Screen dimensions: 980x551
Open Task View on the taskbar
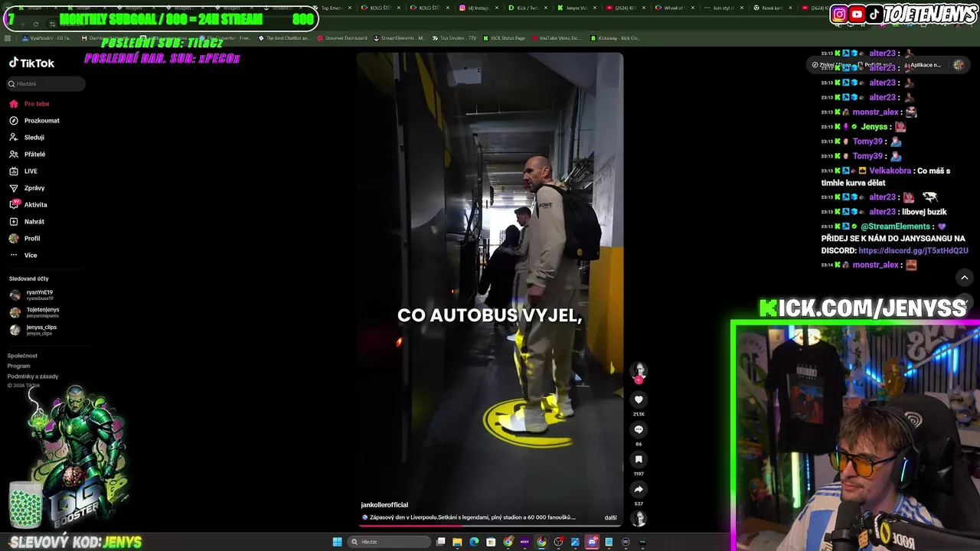[x=441, y=542]
